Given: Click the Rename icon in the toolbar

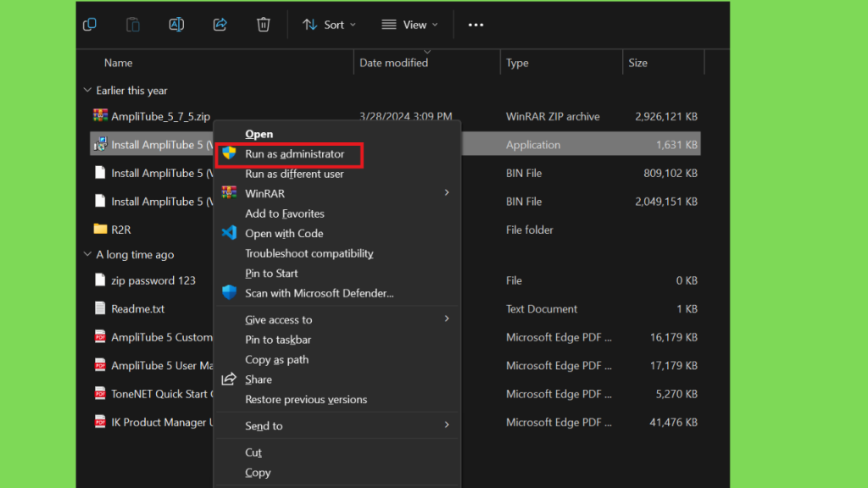Looking at the screenshot, I should click(176, 25).
